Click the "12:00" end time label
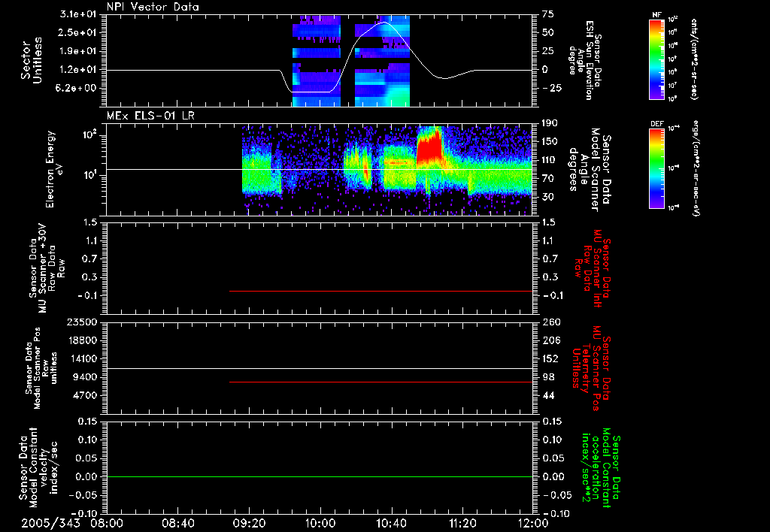Viewport: 770px width, 532px height. pos(533,524)
